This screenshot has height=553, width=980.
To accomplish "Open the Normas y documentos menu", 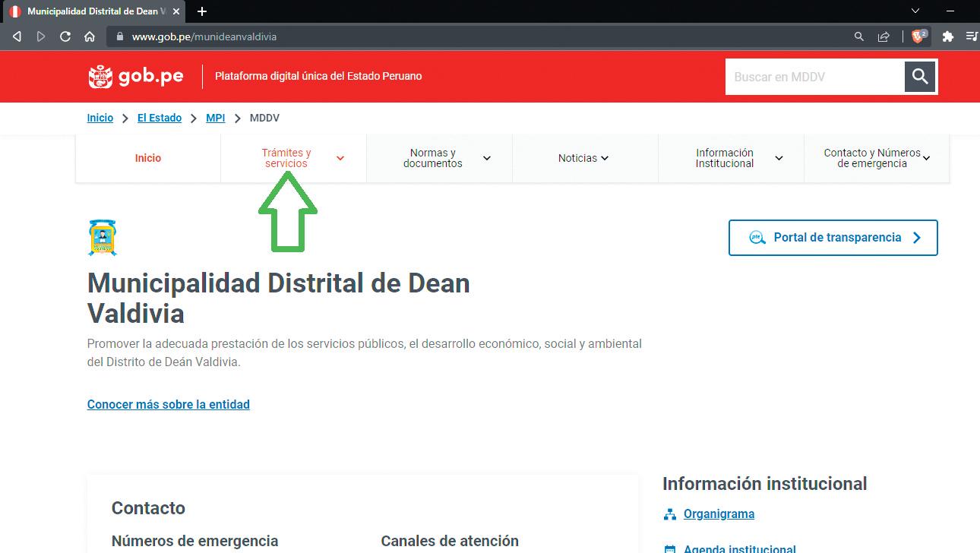I will pyautogui.click(x=439, y=158).
